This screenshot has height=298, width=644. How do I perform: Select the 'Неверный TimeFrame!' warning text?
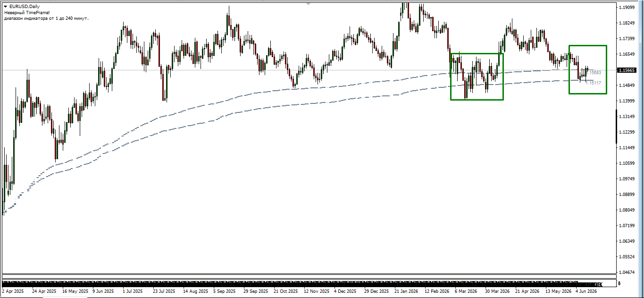(27, 12)
